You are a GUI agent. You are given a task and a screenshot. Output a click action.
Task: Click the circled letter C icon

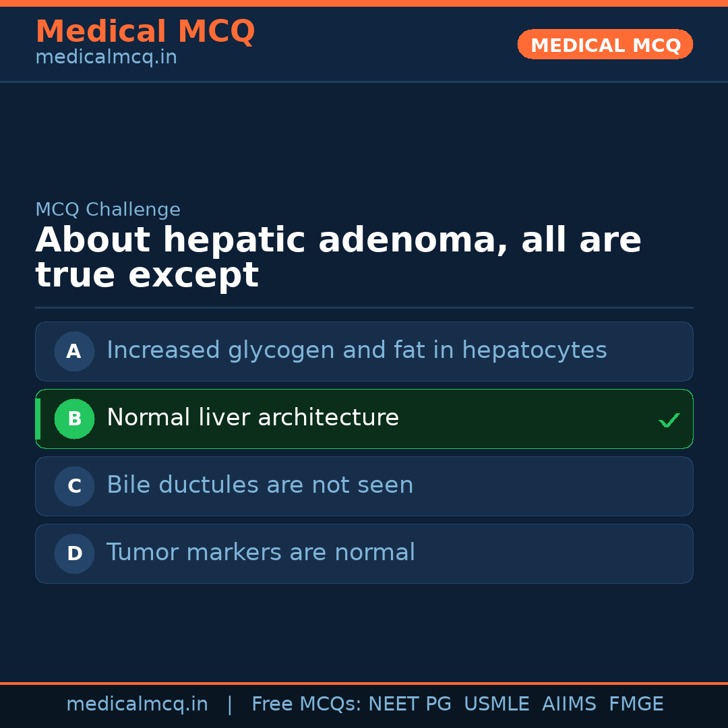[x=74, y=486]
